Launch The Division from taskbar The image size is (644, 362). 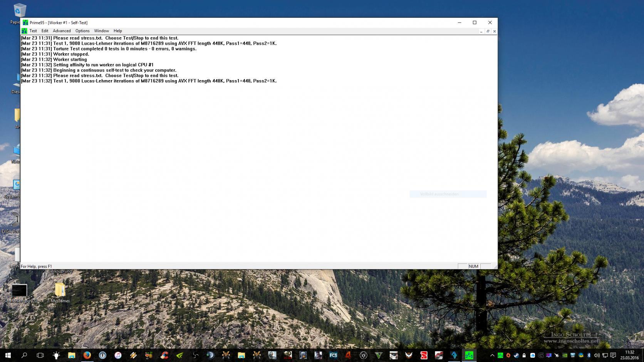point(409,355)
